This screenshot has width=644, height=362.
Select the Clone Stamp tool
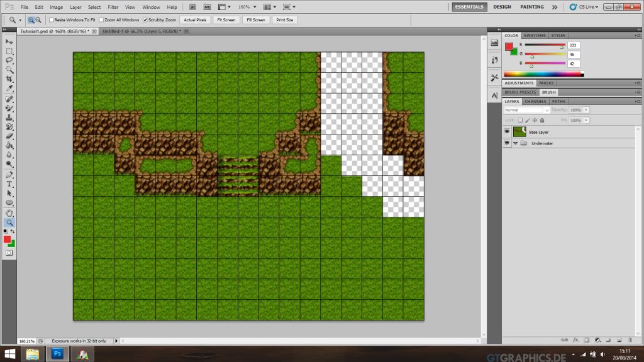pyautogui.click(x=9, y=118)
